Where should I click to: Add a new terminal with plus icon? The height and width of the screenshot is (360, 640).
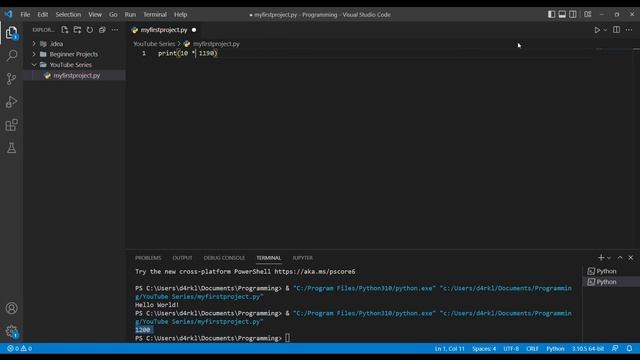(x=601, y=258)
